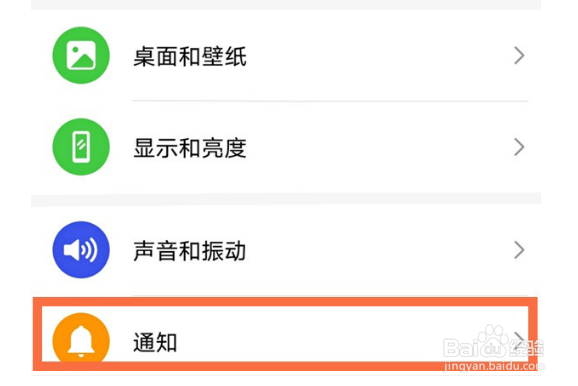Click the thin separator line below 桌面和壁纸
The width and height of the screenshot is (578, 386).
point(330,101)
